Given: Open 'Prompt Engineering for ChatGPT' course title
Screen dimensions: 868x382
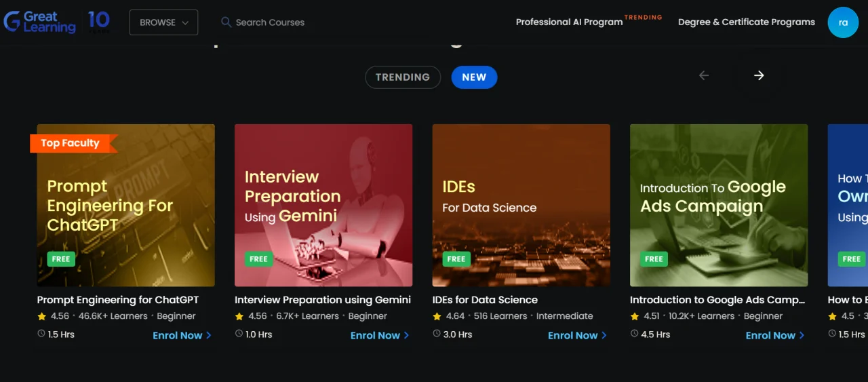Looking at the screenshot, I should coord(118,300).
